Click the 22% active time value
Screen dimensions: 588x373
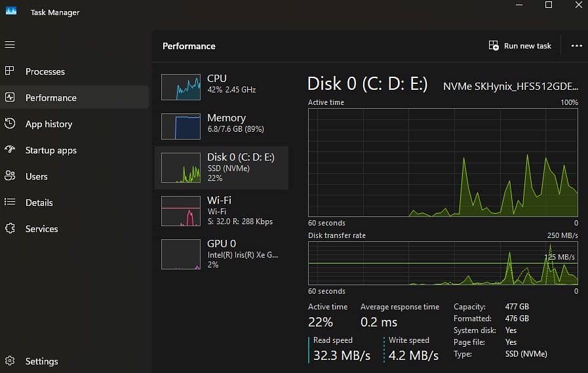point(321,322)
